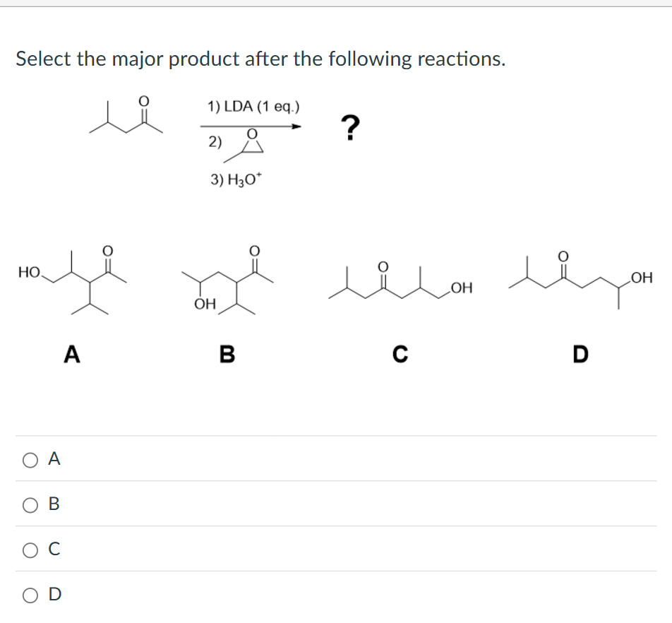The width and height of the screenshot is (672, 623).
Task: Click the letter A below the first structure
Action: click(71, 355)
